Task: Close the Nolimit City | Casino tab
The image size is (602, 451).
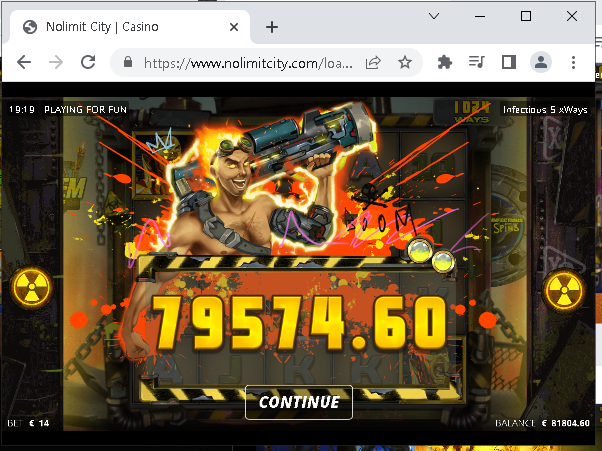Action: pos(234,27)
